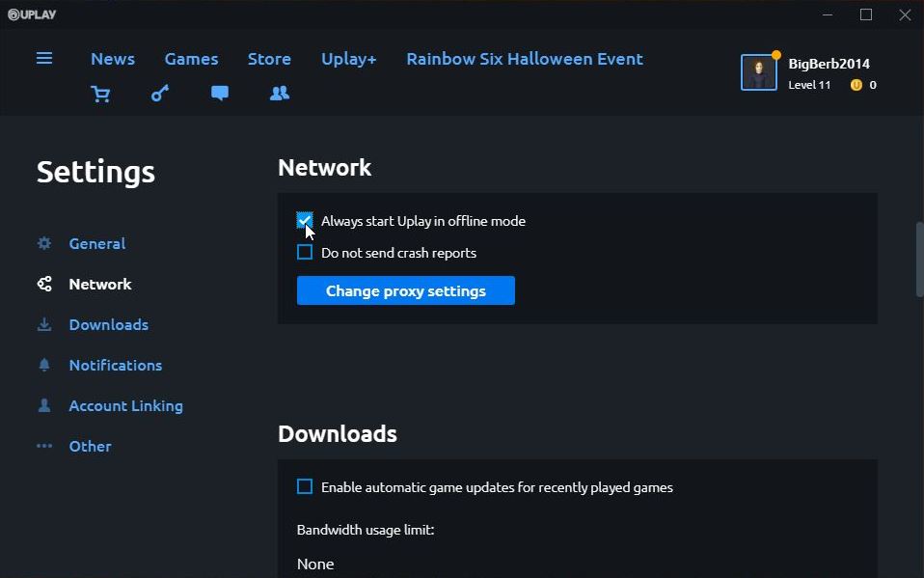This screenshot has height=578, width=924.
Task: Maximize the Uplay window
Action: pos(866,14)
